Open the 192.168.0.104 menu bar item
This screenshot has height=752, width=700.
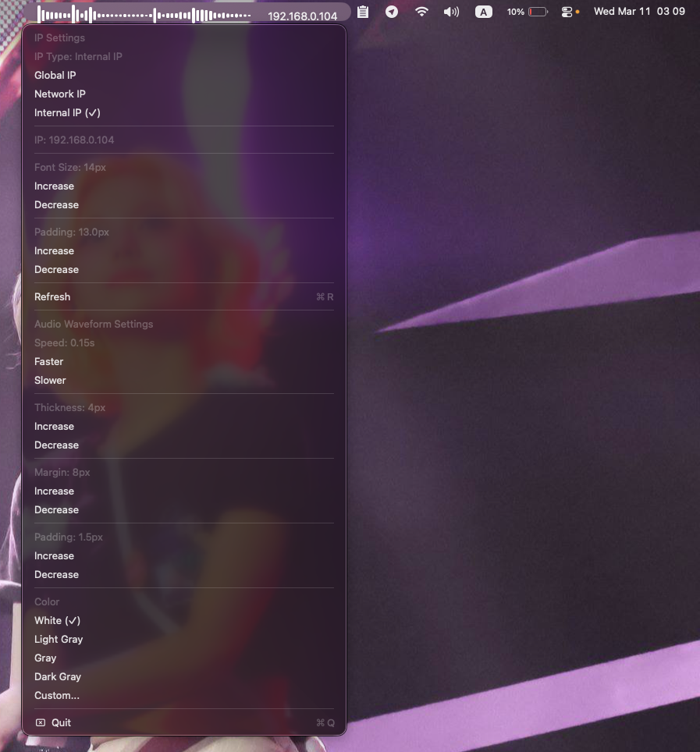click(302, 14)
